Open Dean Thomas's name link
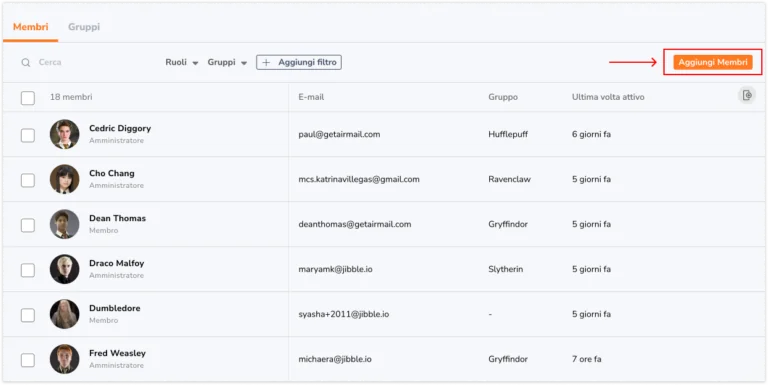The height and width of the screenshot is (385, 768). tap(118, 218)
